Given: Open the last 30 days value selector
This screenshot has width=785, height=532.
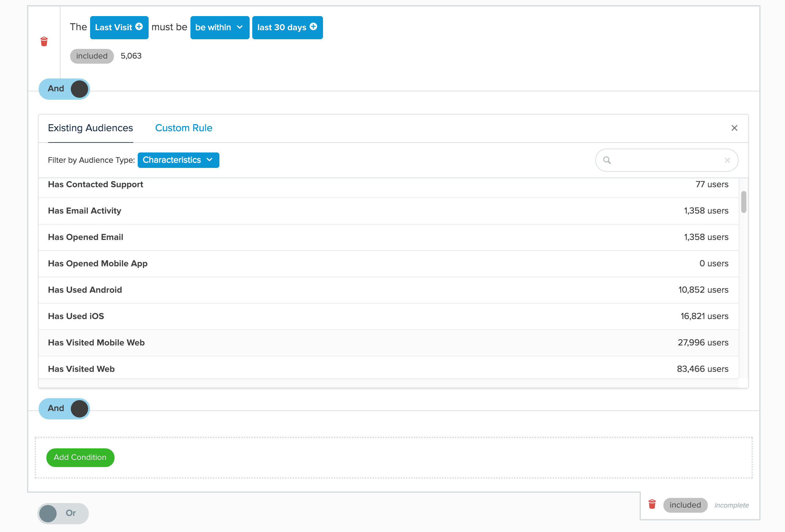Looking at the screenshot, I should click(x=287, y=28).
